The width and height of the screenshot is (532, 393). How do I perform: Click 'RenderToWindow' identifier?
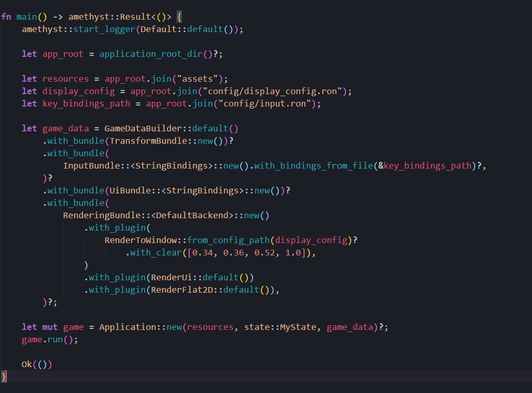coord(140,240)
